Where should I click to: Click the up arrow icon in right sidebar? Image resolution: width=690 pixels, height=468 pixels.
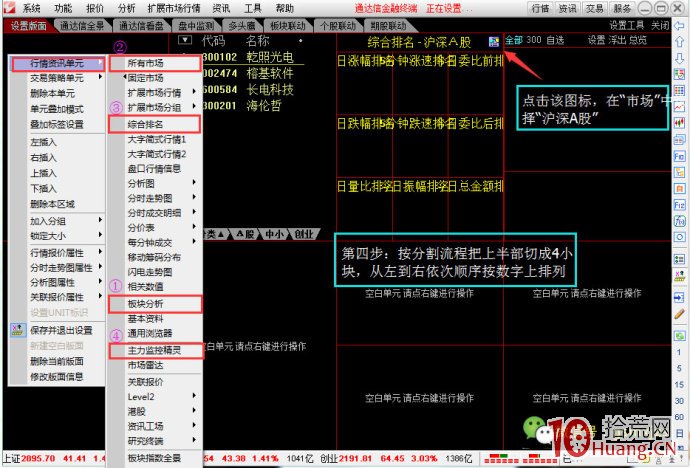(x=679, y=42)
